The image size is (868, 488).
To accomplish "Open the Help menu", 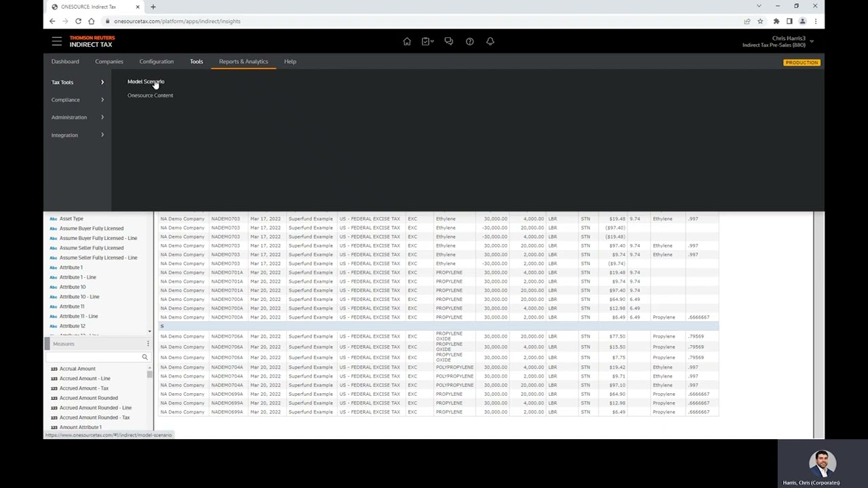I will [290, 62].
